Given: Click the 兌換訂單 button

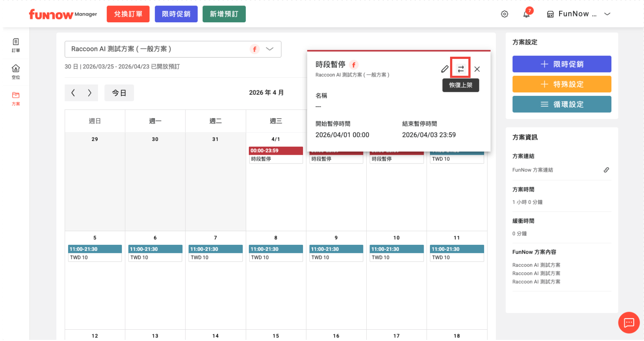Looking at the screenshot, I should [128, 14].
